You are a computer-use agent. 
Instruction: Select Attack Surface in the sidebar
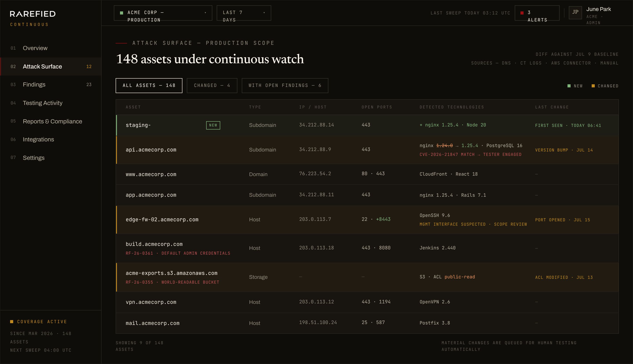click(x=51, y=67)
